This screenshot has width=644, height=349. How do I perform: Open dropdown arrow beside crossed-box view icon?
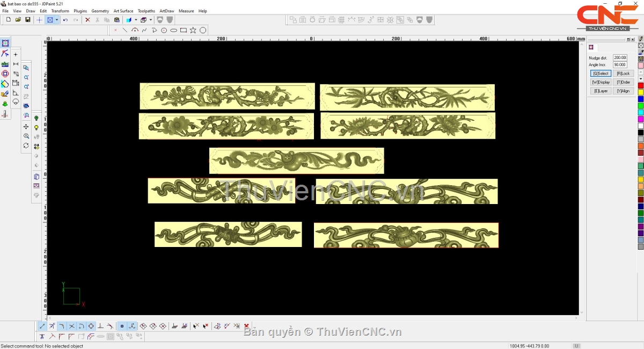click(x=56, y=20)
